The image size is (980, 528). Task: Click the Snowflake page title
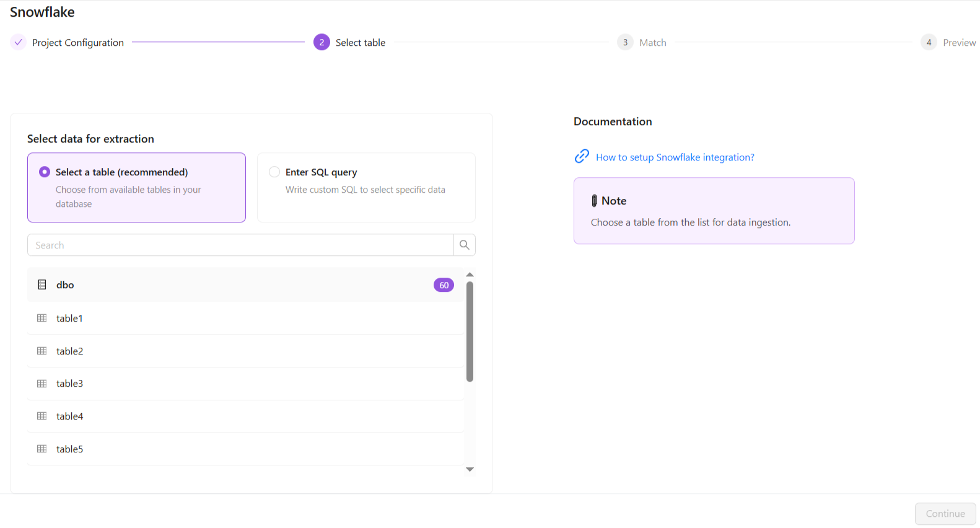42,12
